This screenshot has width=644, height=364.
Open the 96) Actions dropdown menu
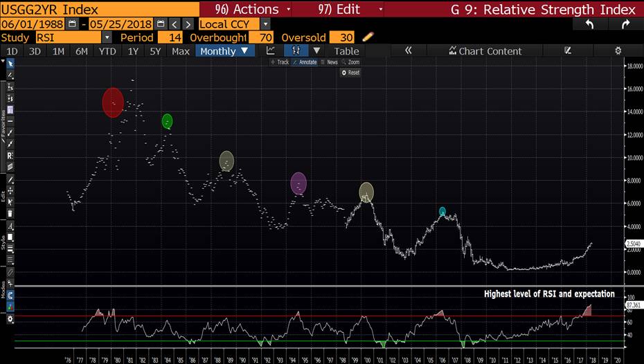(253, 9)
